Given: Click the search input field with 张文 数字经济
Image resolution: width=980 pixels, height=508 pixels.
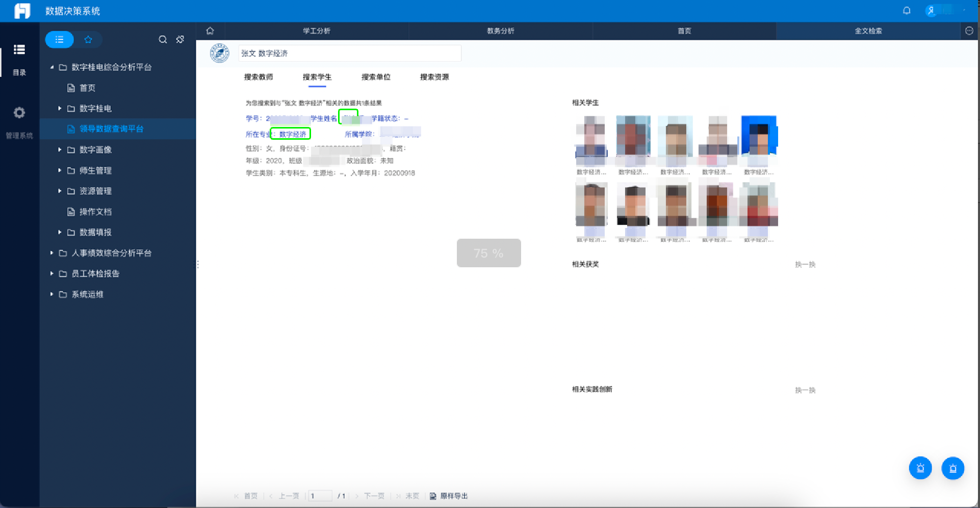Looking at the screenshot, I should [x=350, y=54].
